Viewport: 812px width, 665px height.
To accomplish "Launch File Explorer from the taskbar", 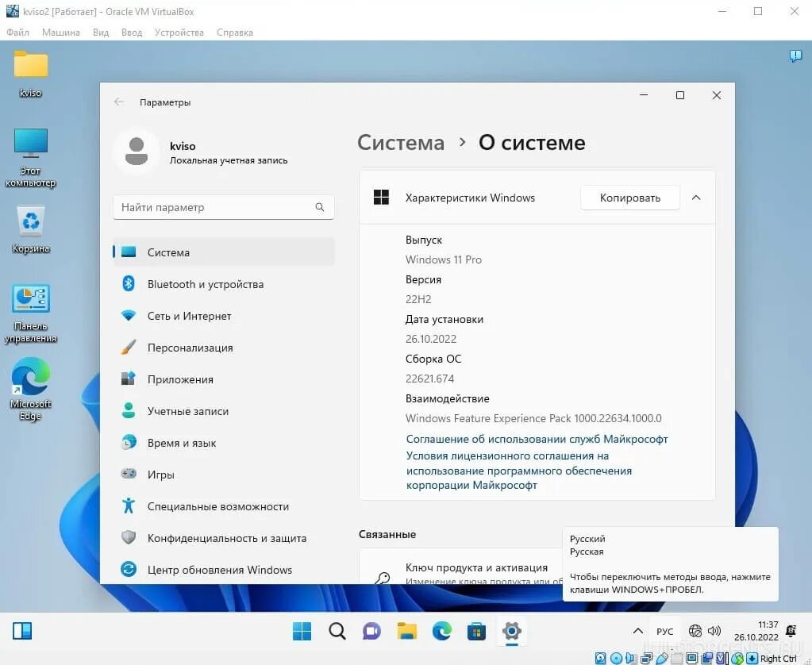I will click(407, 631).
